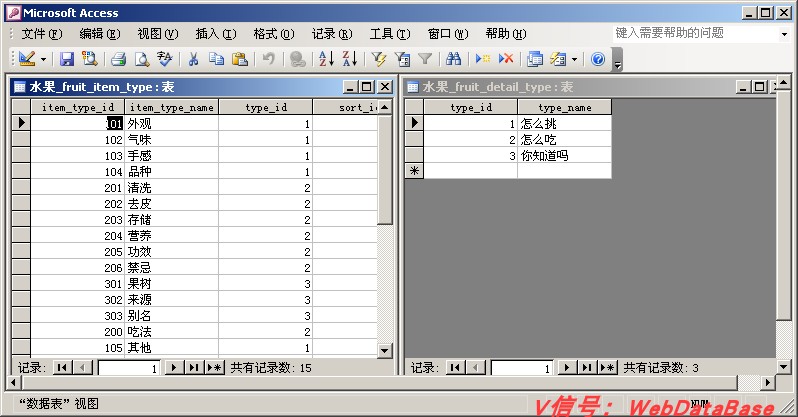798x417 pixels.
Task: Select the new record row marker in fruit_detail_type
Action: coord(414,171)
